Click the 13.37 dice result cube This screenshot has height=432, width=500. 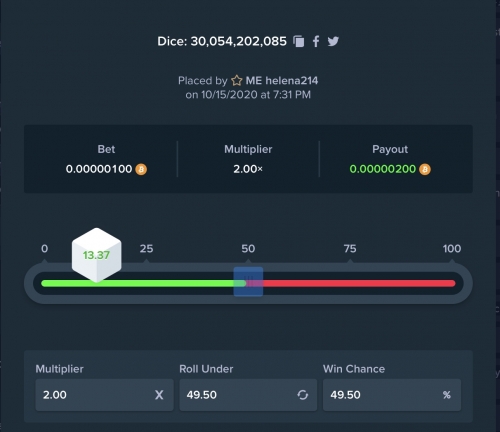point(96,255)
